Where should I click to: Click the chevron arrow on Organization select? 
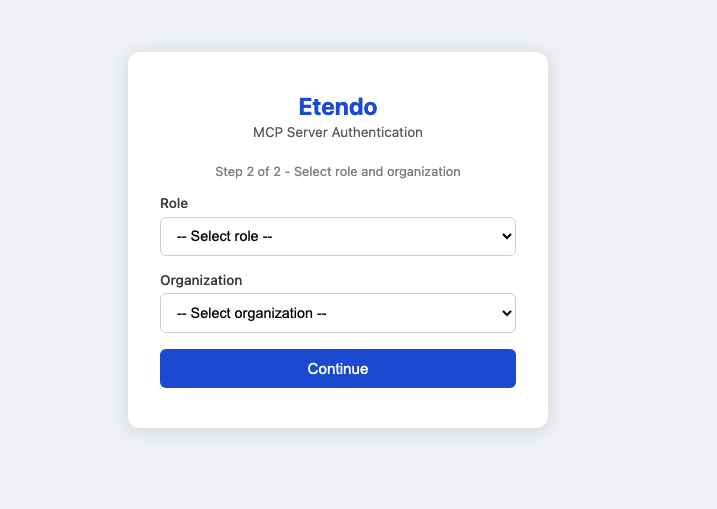(506, 313)
